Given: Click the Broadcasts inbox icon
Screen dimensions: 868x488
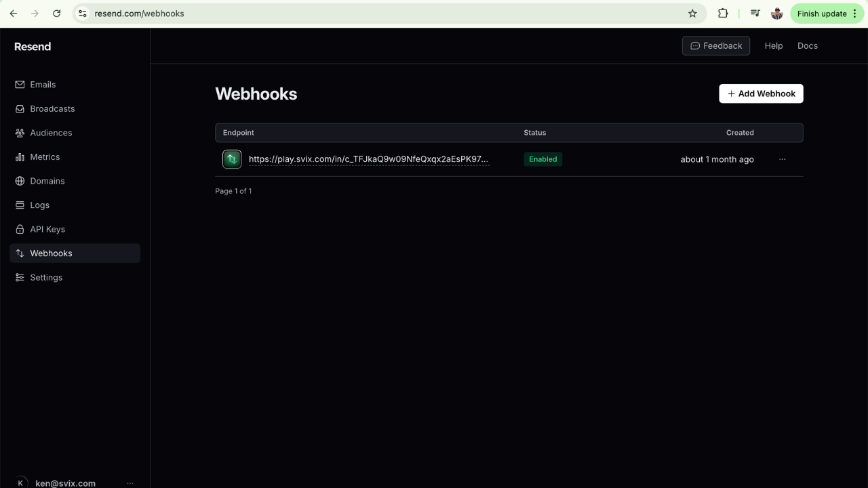Looking at the screenshot, I should tap(20, 109).
